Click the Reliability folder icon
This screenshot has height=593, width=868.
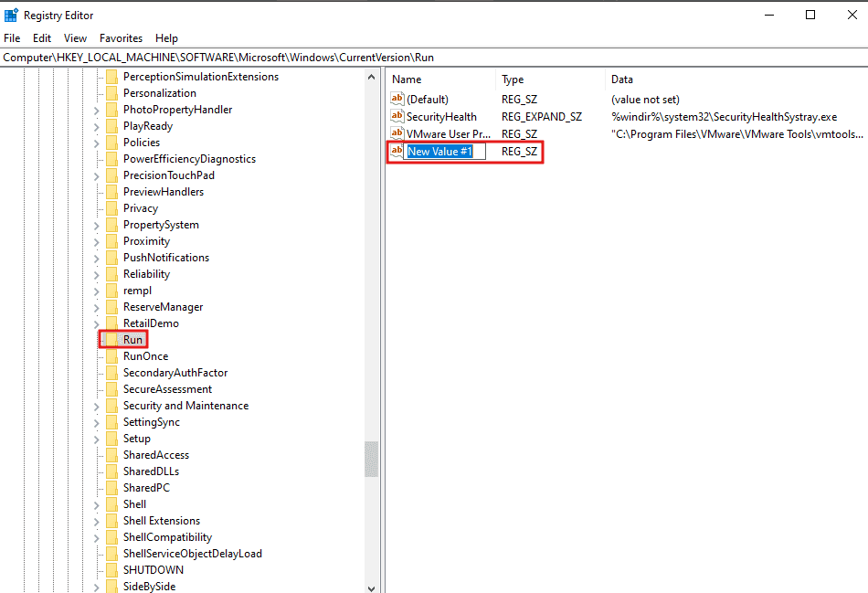111,274
